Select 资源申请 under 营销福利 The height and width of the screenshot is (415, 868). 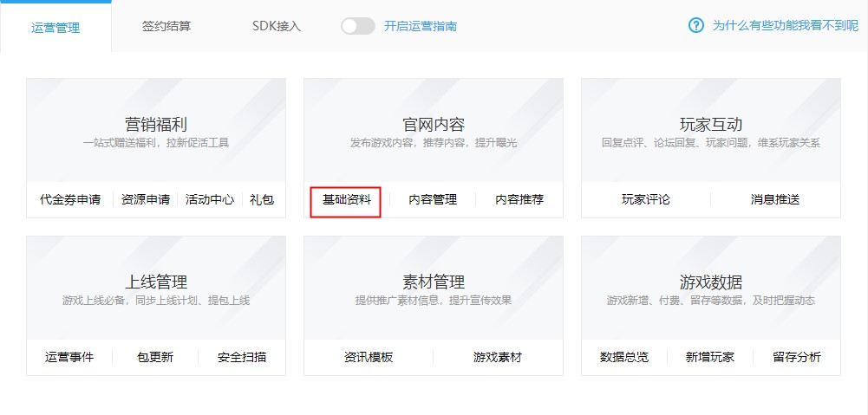tap(146, 200)
